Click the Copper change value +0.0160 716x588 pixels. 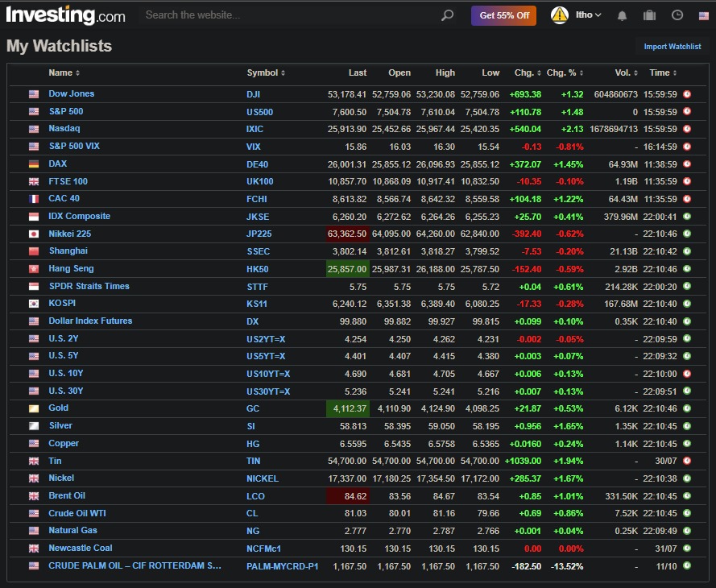tap(525, 444)
